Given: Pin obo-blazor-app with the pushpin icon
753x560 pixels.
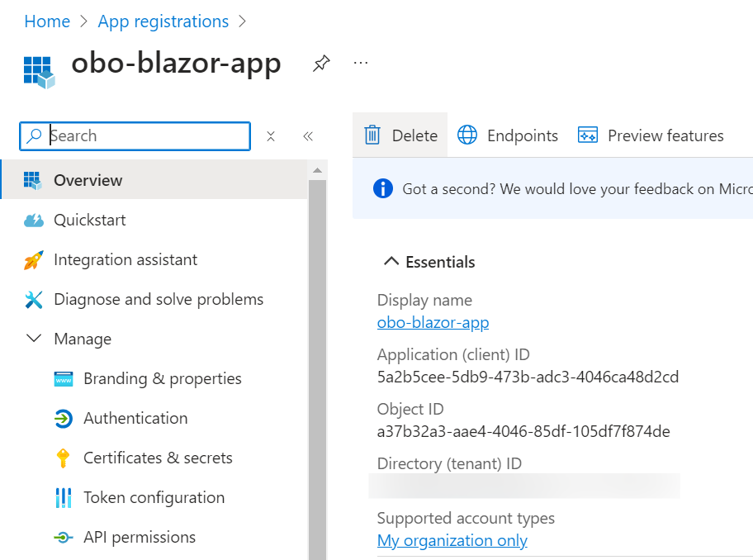Looking at the screenshot, I should pyautogui.click(x=321, y=64).
